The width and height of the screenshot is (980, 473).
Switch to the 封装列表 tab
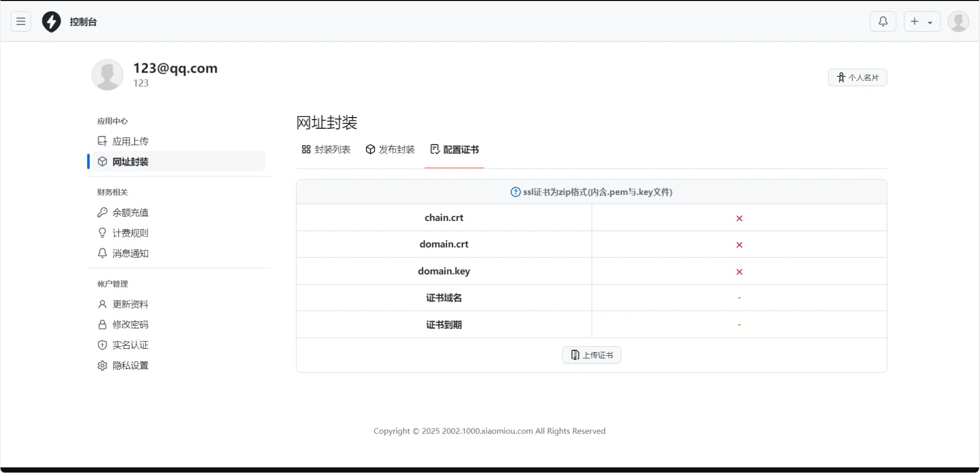tap(326, 149)
